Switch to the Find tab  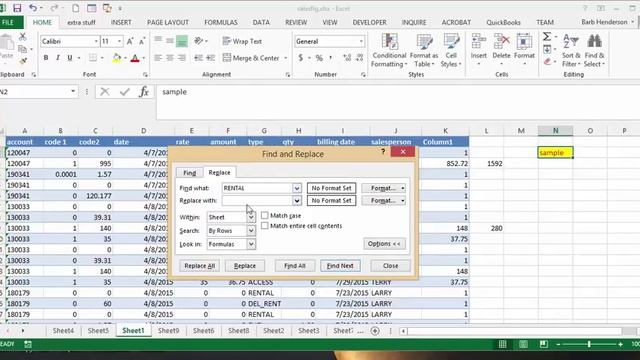pyautogui.click(x=189, y=173)
